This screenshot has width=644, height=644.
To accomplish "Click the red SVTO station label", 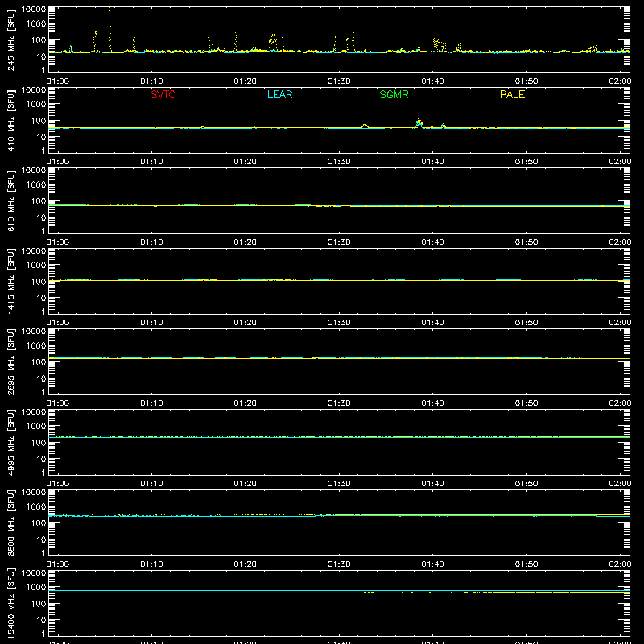I will (163, 94).
